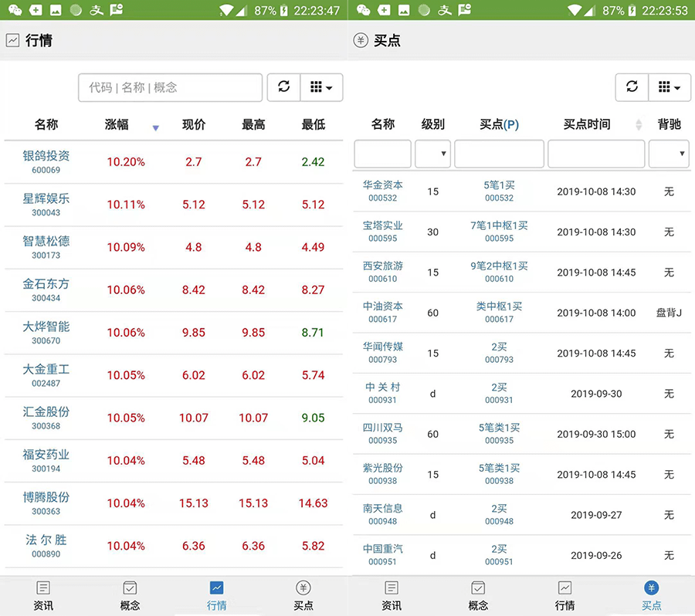Select active 买点 tab in right bottom bar

652,596
